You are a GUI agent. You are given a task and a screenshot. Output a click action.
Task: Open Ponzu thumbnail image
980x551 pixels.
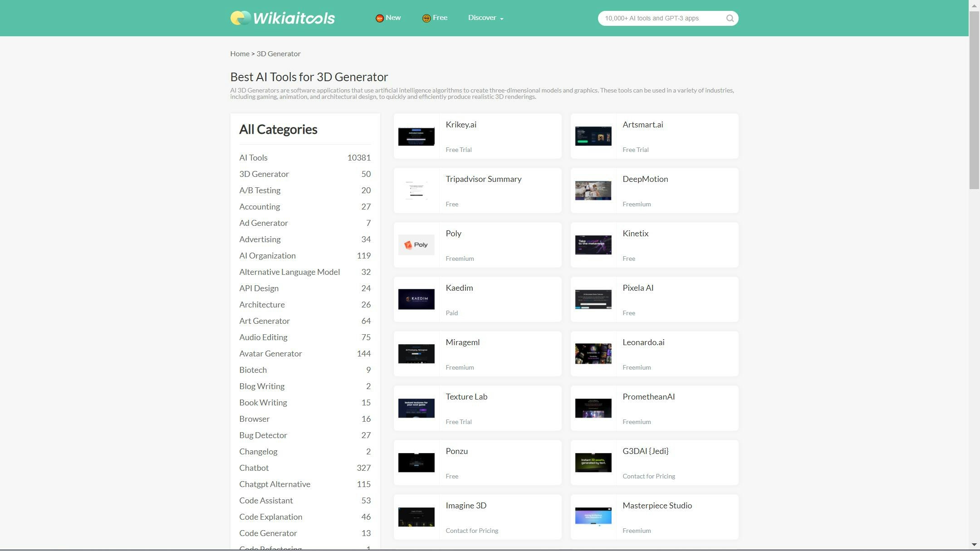pos(416,463)
